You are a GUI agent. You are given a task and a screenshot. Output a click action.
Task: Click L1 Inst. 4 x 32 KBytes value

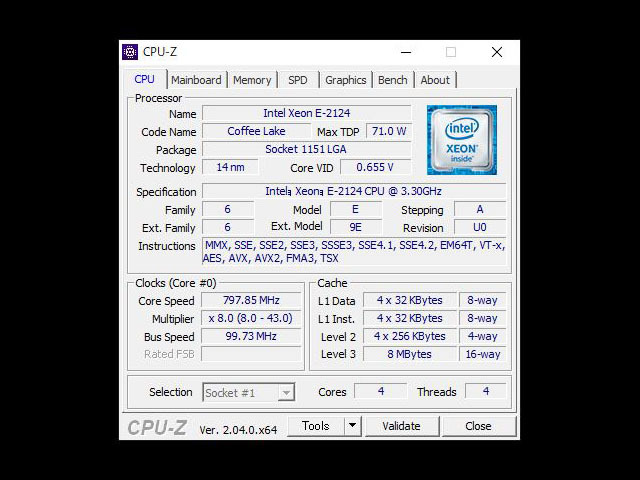click(410, 318)
